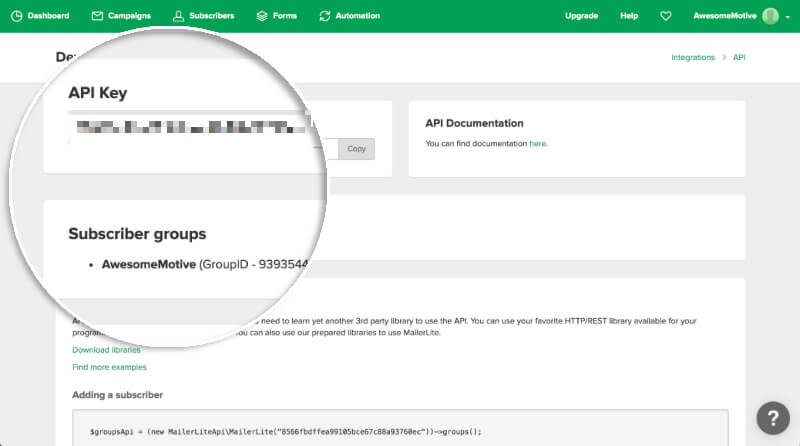
Task: Click Integrations breadcrumb link
Action: 693,57
